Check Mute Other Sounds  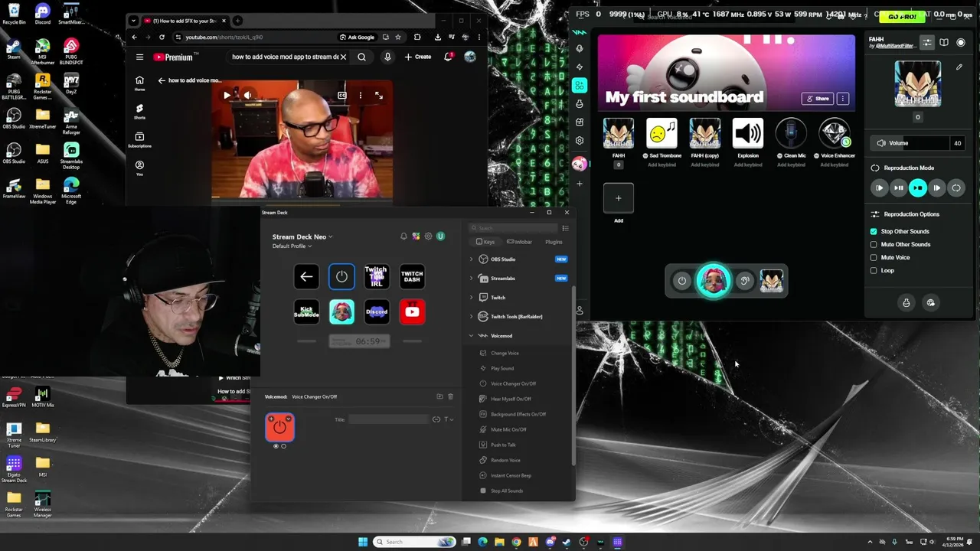(874, 244)
